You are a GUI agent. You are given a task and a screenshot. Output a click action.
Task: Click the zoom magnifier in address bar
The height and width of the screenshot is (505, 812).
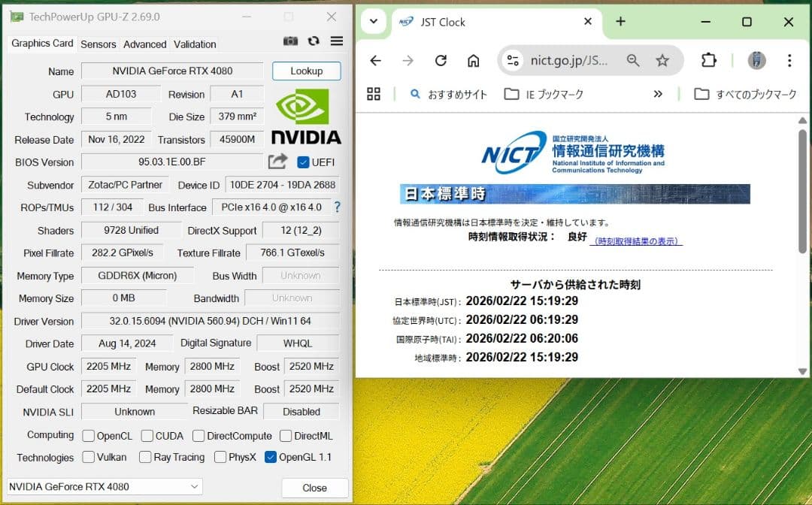coord(633,61)
